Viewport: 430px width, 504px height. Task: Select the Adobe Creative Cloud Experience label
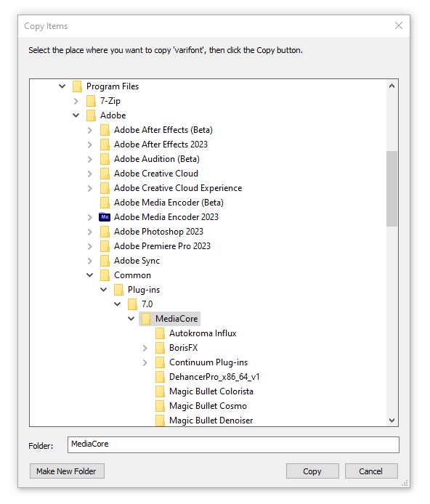pyautogui.click(x=178, y=188)
